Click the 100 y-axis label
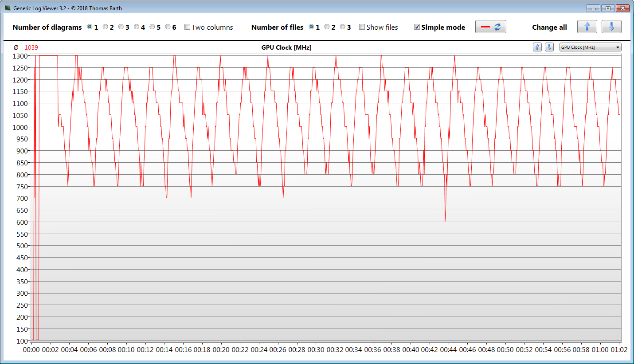Image resolution: width=634 pixels, height=364 pixels. pos(23,341)
